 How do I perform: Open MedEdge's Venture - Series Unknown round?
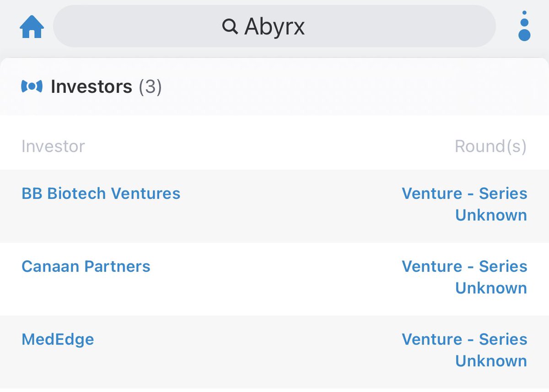click(464, 350)
